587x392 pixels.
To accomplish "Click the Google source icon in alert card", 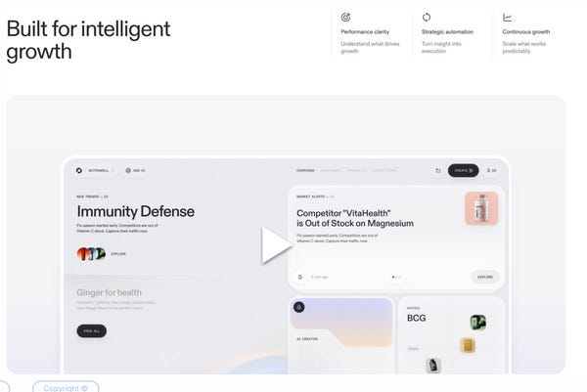I will (x=300, y=278).
